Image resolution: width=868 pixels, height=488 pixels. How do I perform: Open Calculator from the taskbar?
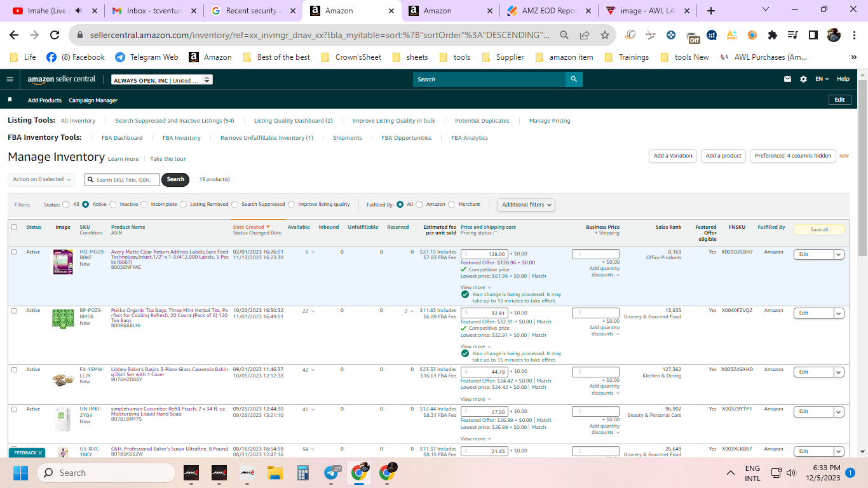pos(302,473)
